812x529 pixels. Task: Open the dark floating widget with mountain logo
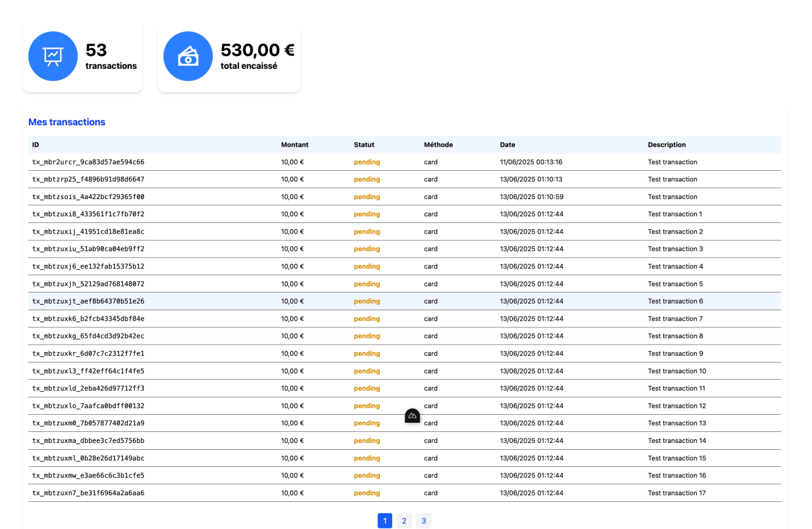coord(412,415)
